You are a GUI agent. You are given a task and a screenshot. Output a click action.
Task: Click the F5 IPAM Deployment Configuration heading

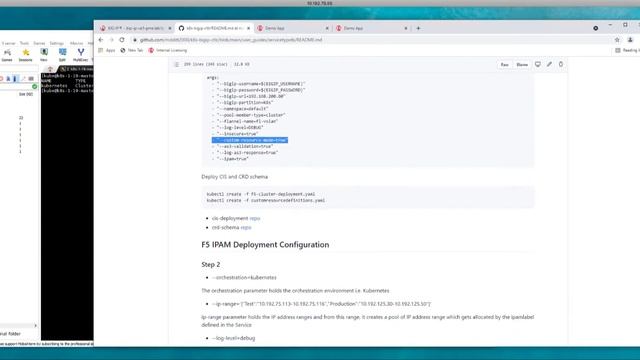[x=265, y=244]
